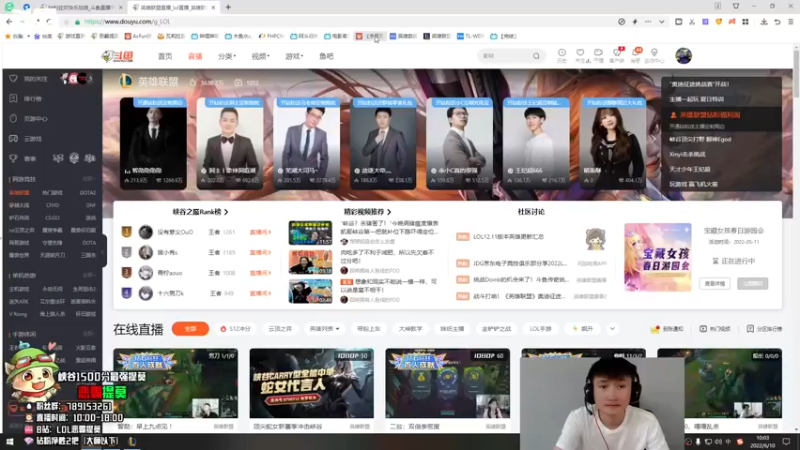The image size is (800, 450).
Task: Open the third recommended video thumbnail
Action: 310,291
